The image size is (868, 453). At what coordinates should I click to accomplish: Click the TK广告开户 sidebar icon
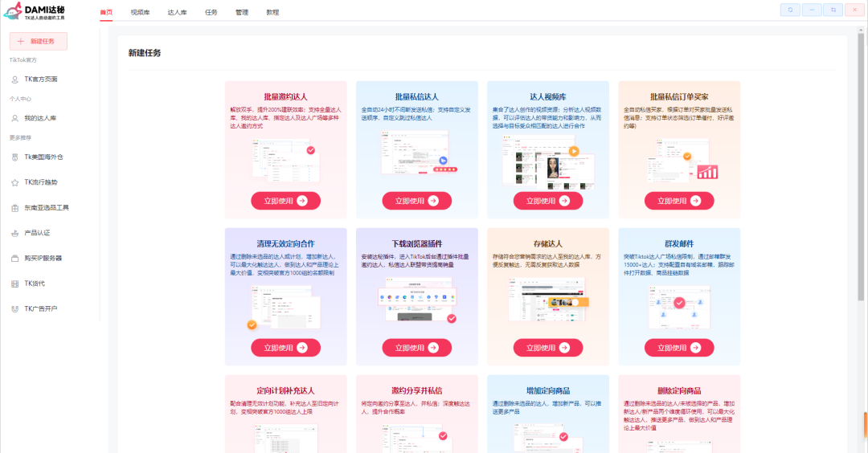[x=15, y=308]
